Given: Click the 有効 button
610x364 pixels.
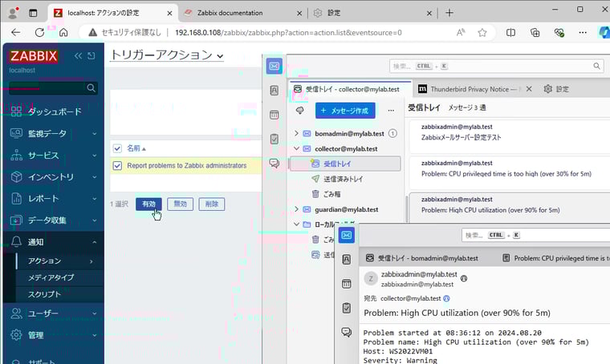Looking at the screenshot, I should (x=148, y=204).
